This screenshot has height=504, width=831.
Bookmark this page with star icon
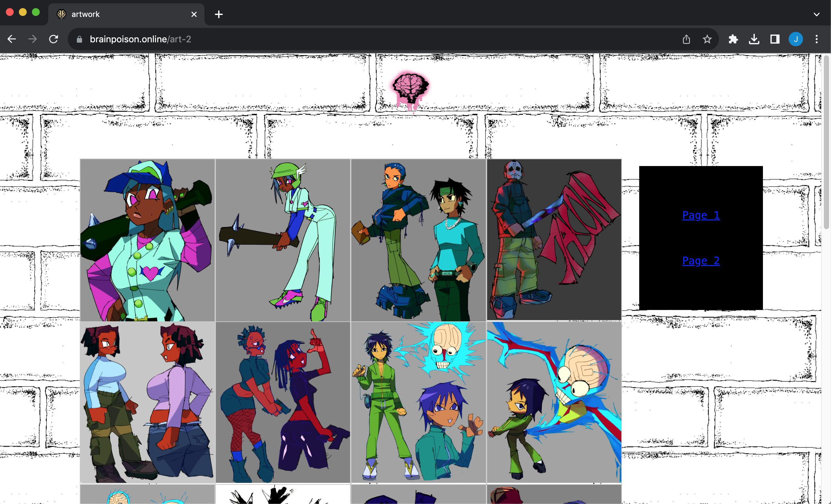[x=707, y=39]
